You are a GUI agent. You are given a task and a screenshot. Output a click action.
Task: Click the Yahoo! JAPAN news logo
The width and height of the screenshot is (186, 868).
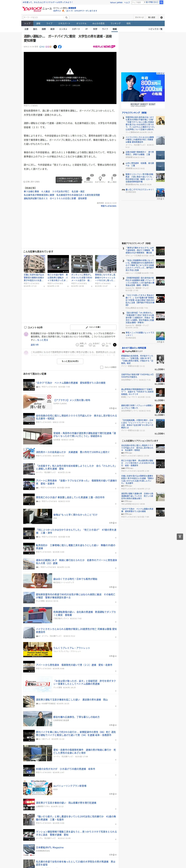(37, 9)
